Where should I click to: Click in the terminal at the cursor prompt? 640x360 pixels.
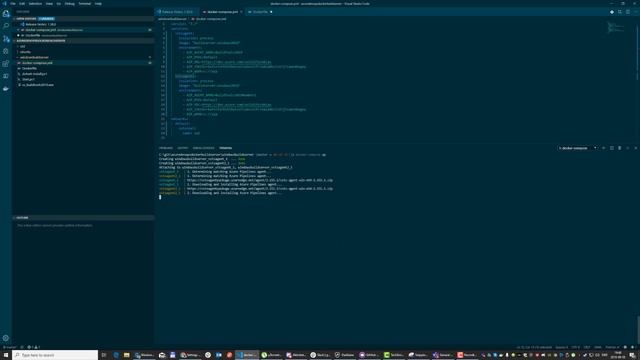160,197
